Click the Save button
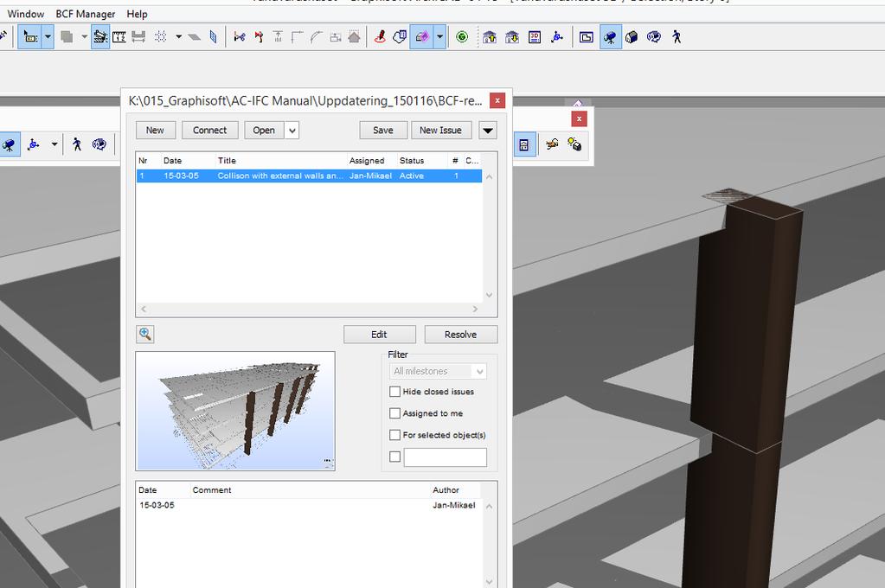The width and height of the screenshot is (885, 588). coord(383,131)
